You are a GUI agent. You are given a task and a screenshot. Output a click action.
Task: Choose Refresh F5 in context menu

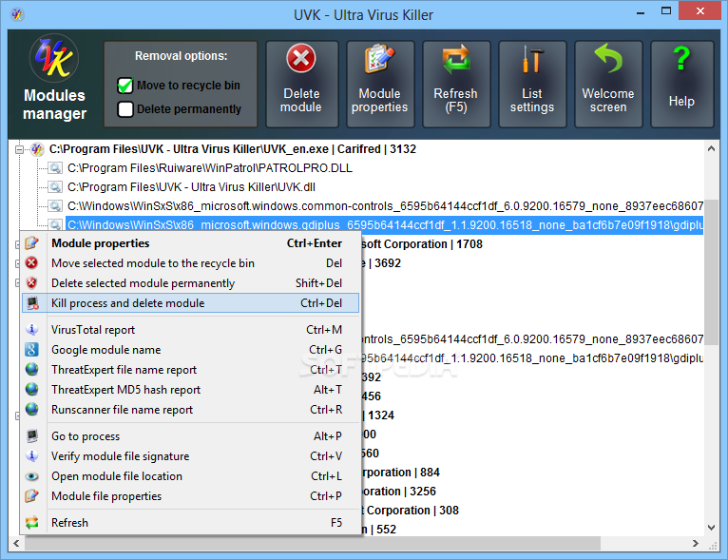(x=190, y=523)
